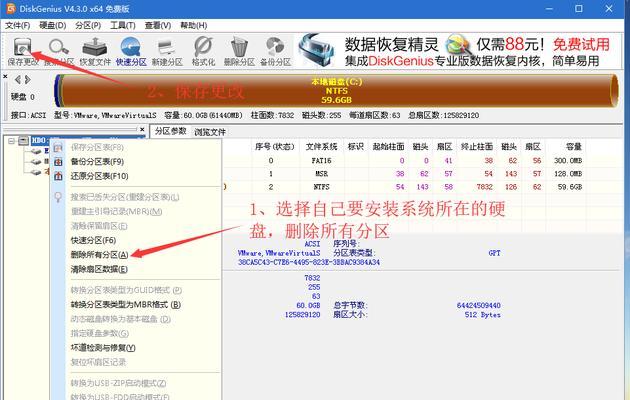The height and width of the screenshot is (400, 630).
Task: Click the 免费试用 link in the banner
Action: tap(581, 44)
